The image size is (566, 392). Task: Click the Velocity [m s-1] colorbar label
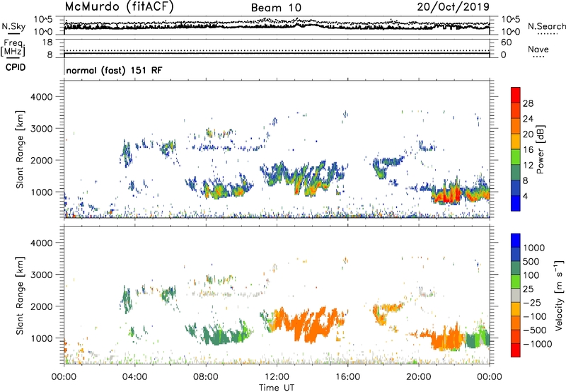pos(559,295)
